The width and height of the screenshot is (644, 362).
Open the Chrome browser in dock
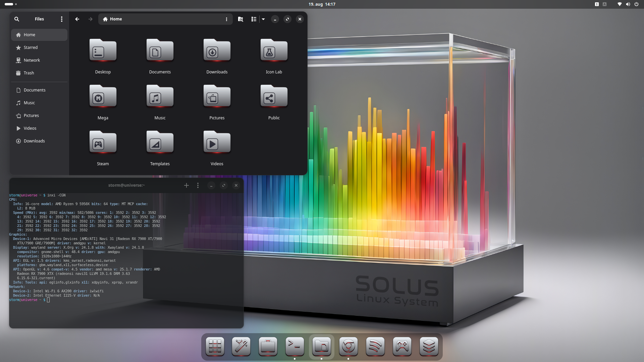click(x=348, y=347)
